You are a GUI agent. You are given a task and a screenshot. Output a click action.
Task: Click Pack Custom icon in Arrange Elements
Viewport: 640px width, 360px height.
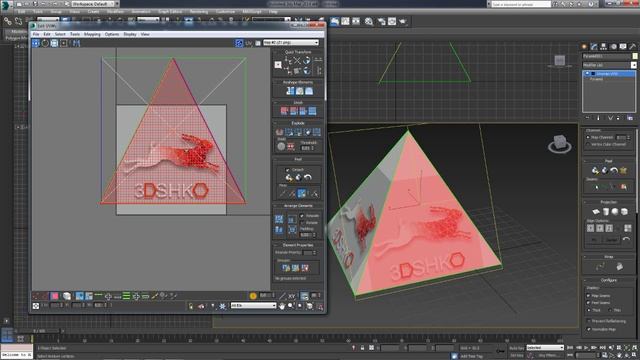click(x=279, y=219)
